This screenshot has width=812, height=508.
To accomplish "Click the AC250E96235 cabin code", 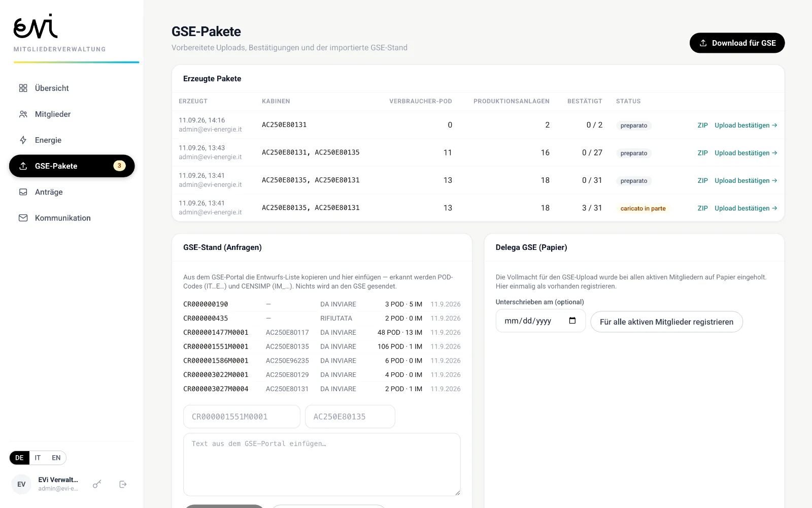I will click(x=287, y=361).
